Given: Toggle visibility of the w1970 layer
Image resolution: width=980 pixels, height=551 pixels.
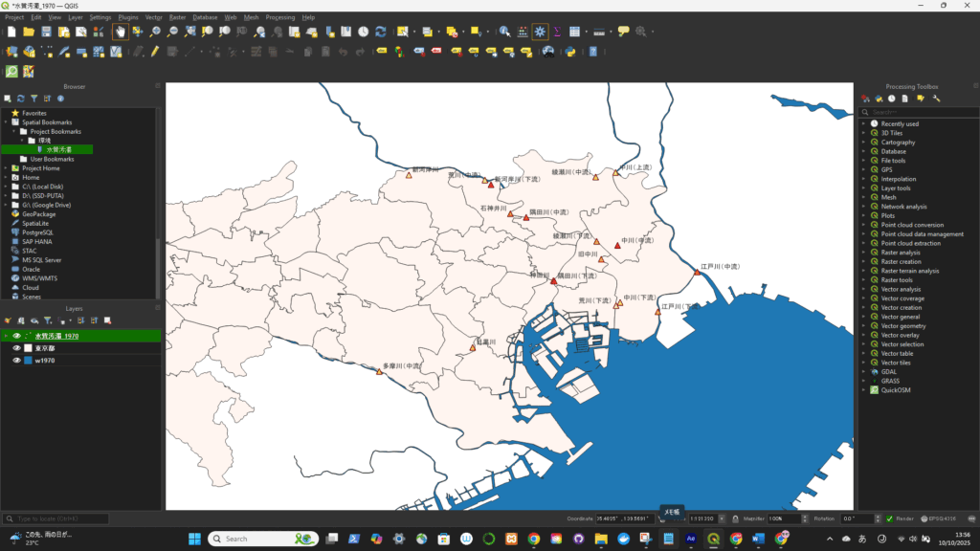Looking at the screenshot, I should pos(16,361).
